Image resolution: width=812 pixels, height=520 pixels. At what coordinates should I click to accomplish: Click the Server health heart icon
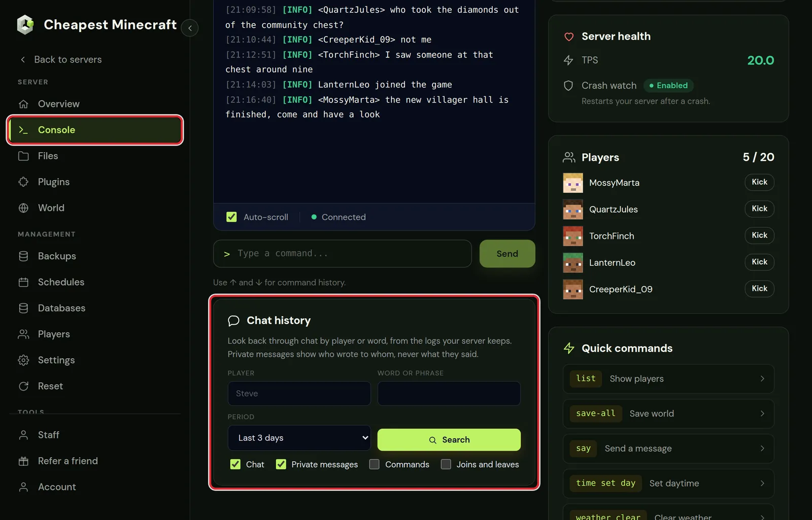(x=569, y=37)
